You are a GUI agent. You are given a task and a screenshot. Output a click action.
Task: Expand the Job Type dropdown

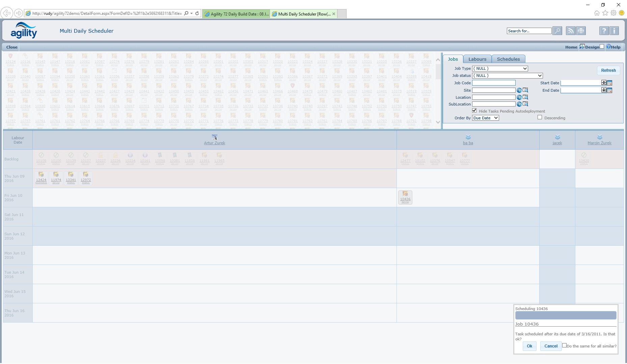point(500,68)
